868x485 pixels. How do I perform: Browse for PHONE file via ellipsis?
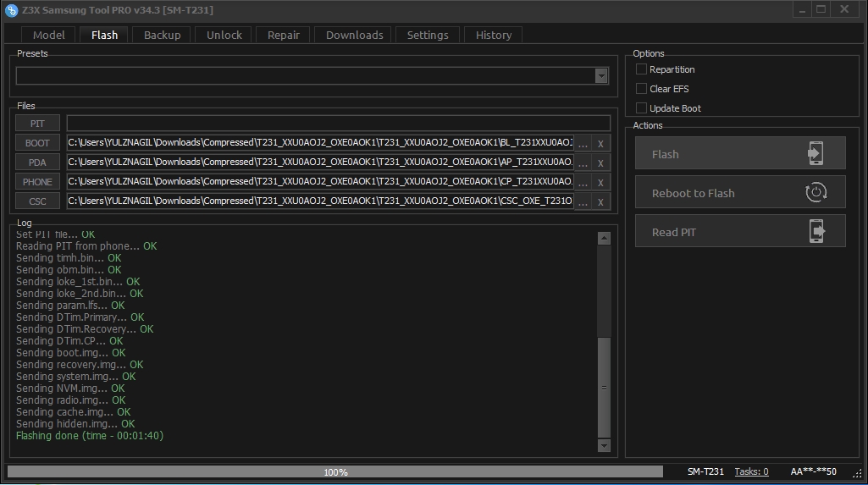click(583, 182)
